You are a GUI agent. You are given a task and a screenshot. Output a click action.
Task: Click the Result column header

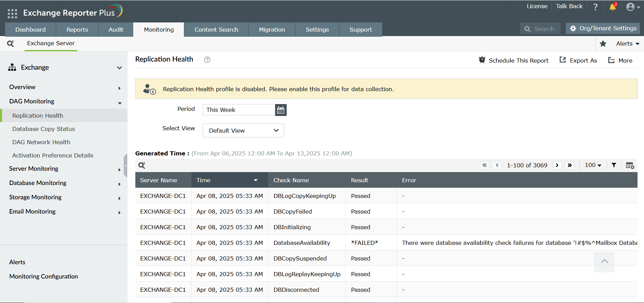[x=371, y=180]
